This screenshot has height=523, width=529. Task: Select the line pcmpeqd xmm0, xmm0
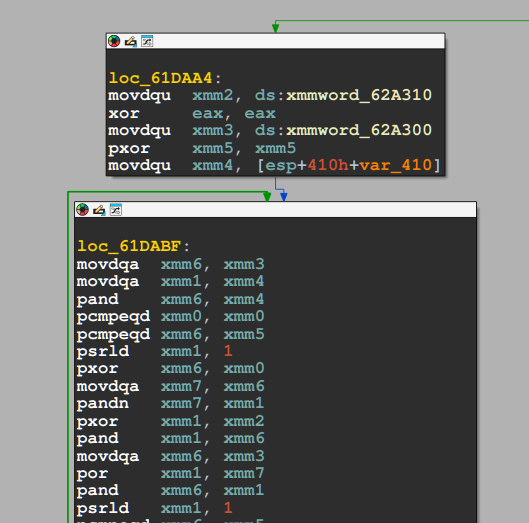(x=170, y=316)
